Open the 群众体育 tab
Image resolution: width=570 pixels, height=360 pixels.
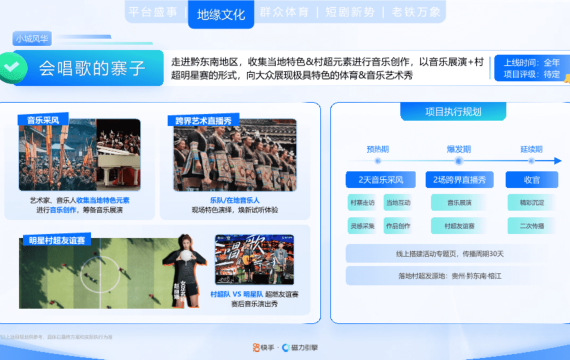pos(284,12)
